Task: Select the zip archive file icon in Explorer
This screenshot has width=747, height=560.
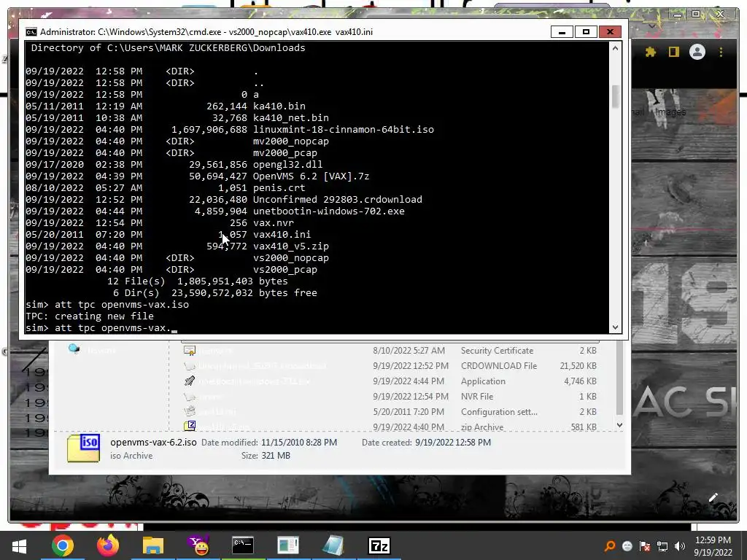Action: [190, 426]
